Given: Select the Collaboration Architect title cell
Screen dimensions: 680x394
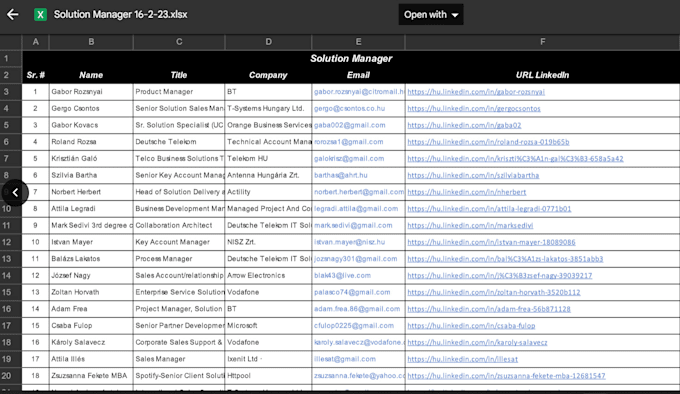Looking at the screenshot, I should coord(179,225).
